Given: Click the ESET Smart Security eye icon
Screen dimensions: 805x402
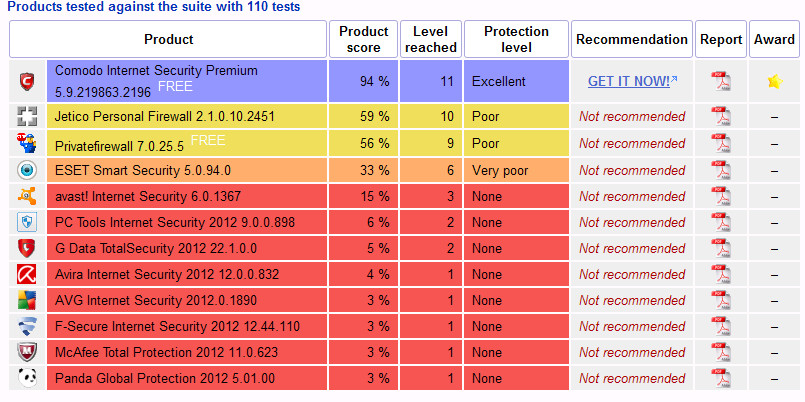Looking at the screenshot, I should (x=27, y=169).
